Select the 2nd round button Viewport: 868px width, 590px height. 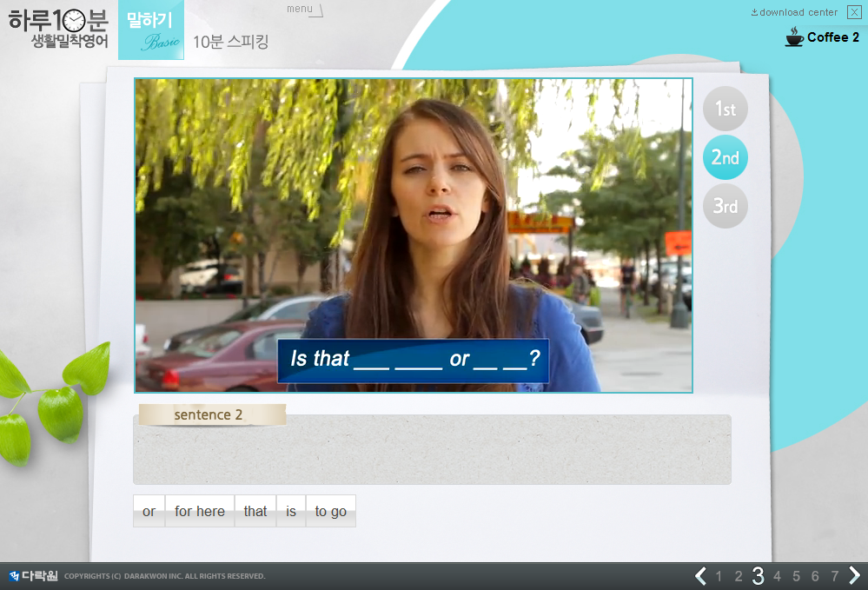point(725,157)
